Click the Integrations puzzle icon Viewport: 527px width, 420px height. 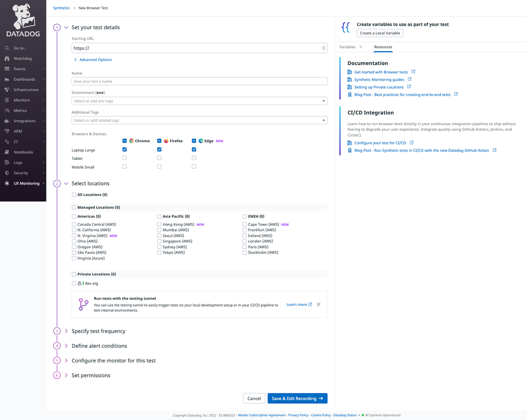[x=7, y=121]
